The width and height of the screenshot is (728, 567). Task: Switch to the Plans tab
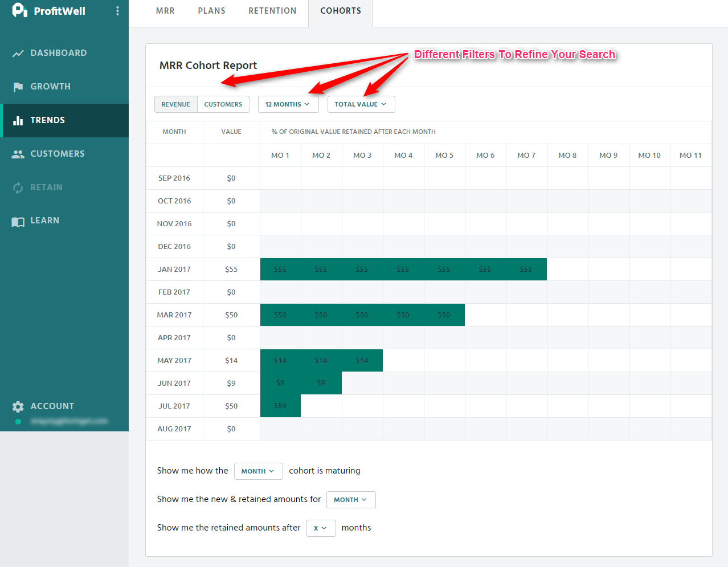pos(212,11)
